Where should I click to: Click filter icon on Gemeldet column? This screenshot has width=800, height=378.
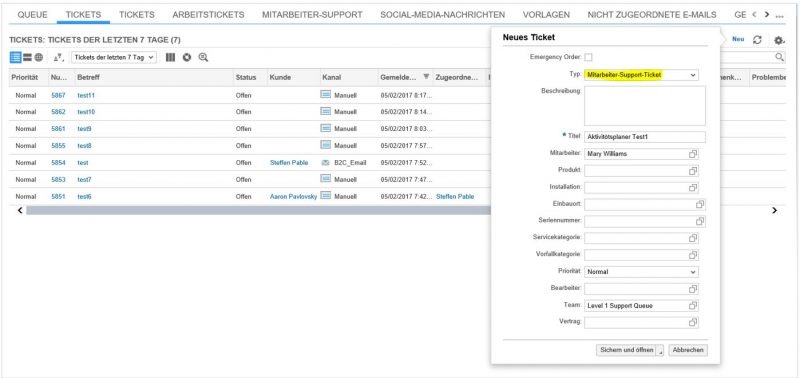click(426, 78)
